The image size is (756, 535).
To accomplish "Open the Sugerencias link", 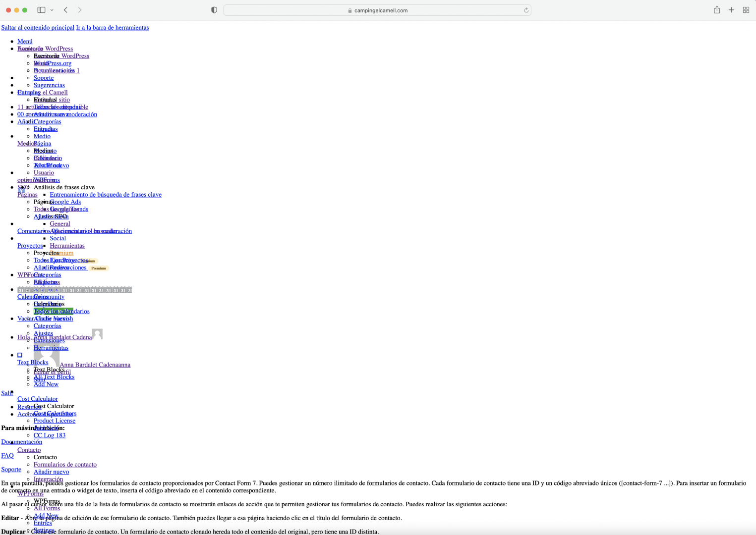I will (x=49, y=85).
